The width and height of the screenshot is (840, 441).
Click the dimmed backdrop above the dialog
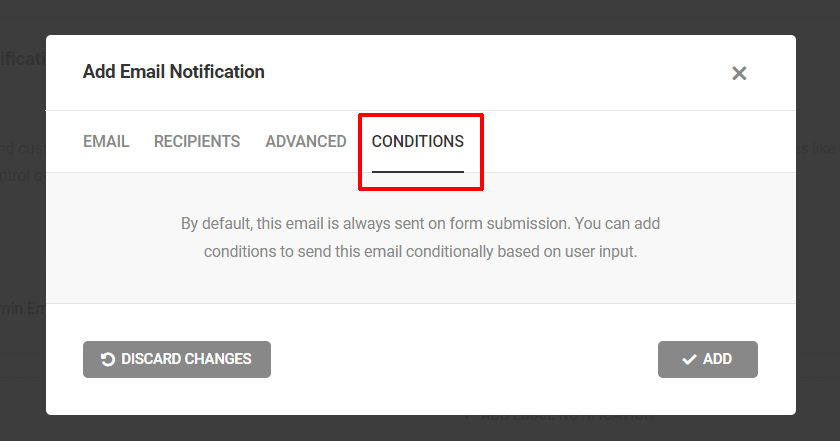pyautogui.click(x=420, y=16)
